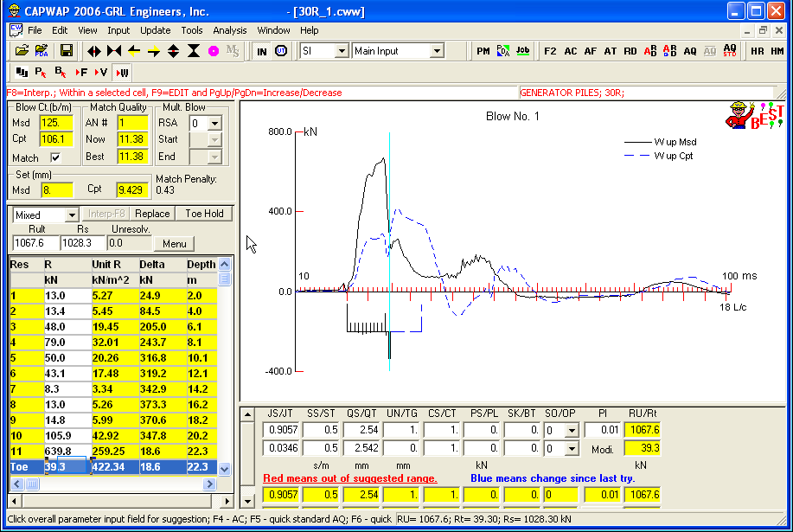The width and height of the screenshot is (793, 532).
Task: Click the Toe row R cell 39.3
Action: 67,467
